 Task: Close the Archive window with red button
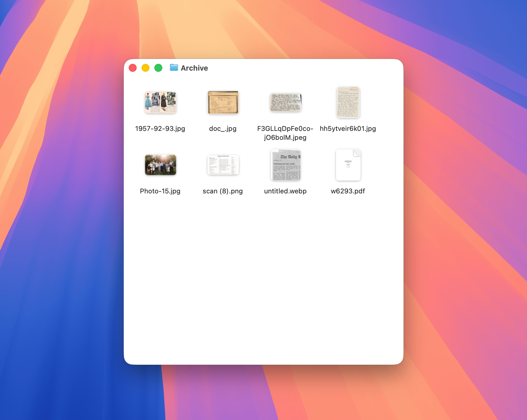(x=133, y=68)
